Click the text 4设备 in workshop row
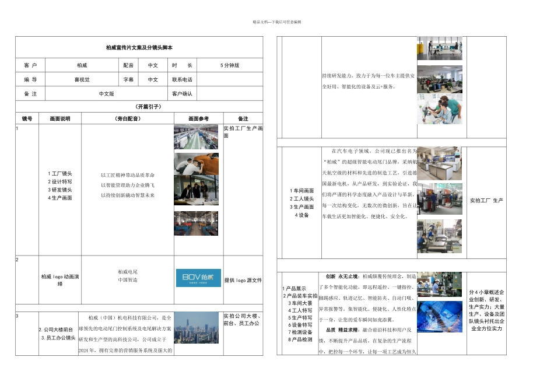Screen dimensions: 554x392 (301, 215)
